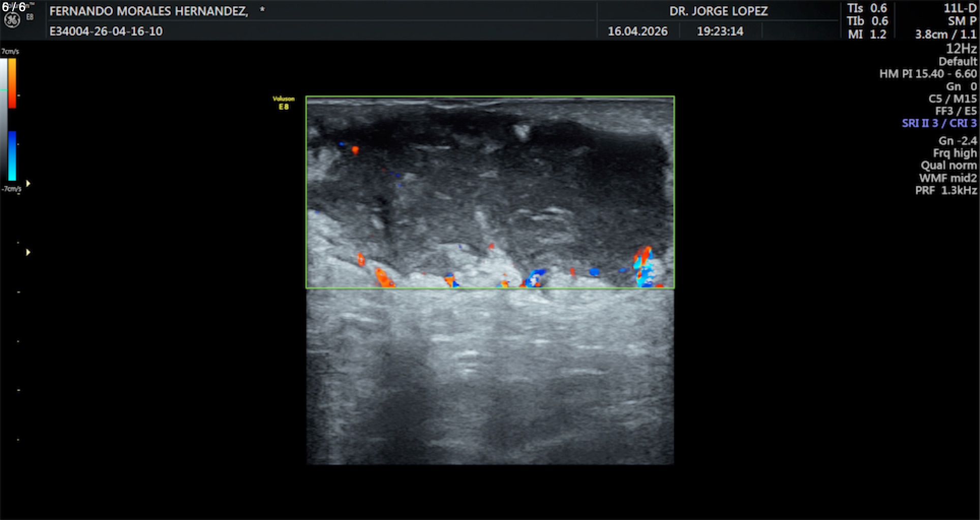The width and height of the screenshot is (980, 520).
Task: Click the 11L-D probe label
Action: click(959, 8)
